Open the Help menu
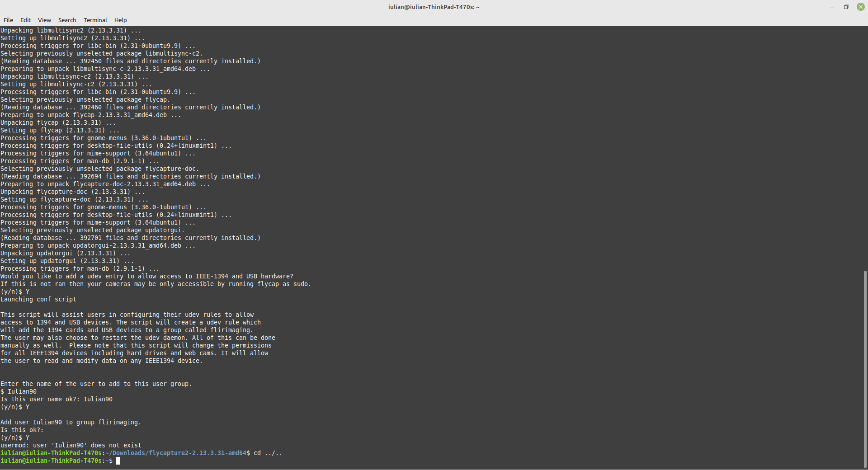This screenshot has width=868, height=470. (120, 20)
